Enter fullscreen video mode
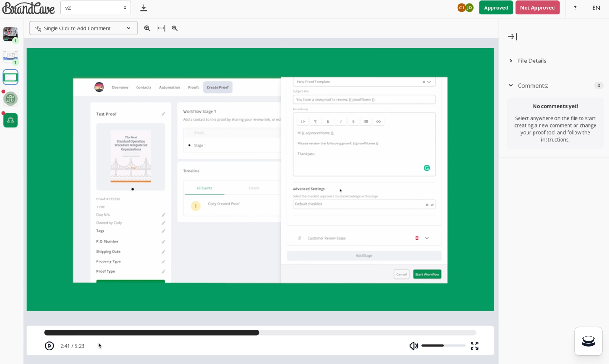The image size is (609, 364). (474, 346)
